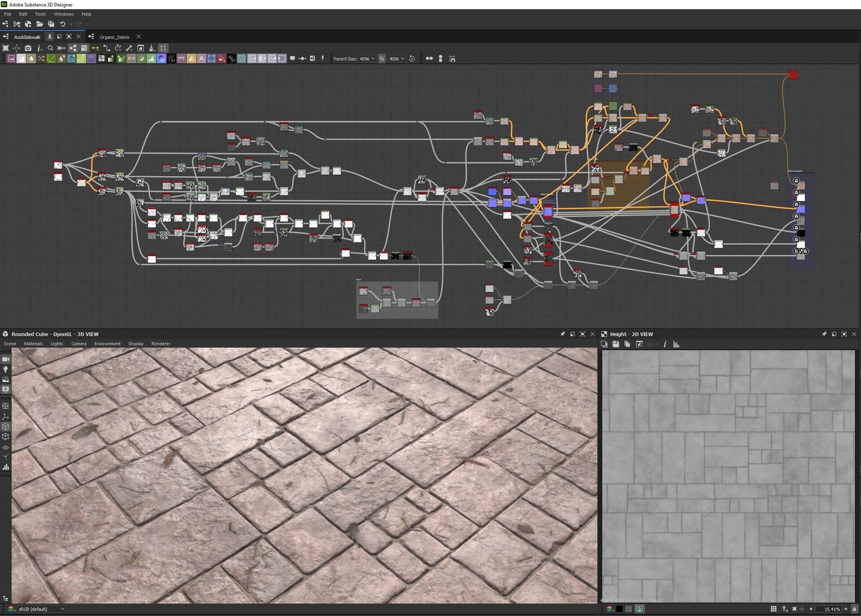The width and height of the screenshot is (861, 616).
Task: Toggle the 2D view zoom lock icon
Action: pyautogui.click(x=854, y=609)
